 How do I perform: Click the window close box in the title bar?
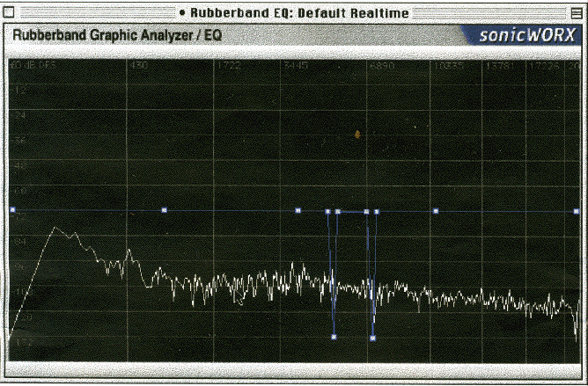tap(8, 12)
